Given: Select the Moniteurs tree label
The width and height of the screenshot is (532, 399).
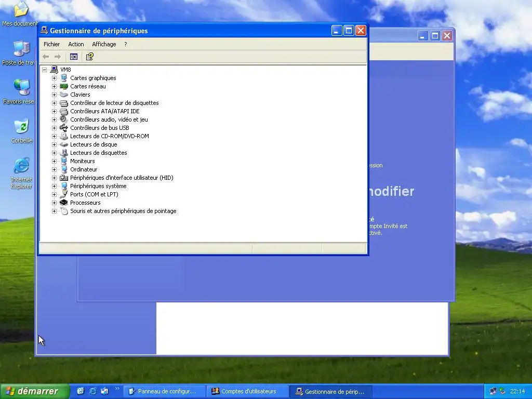Looking at the screenshot, I should 83,161.
